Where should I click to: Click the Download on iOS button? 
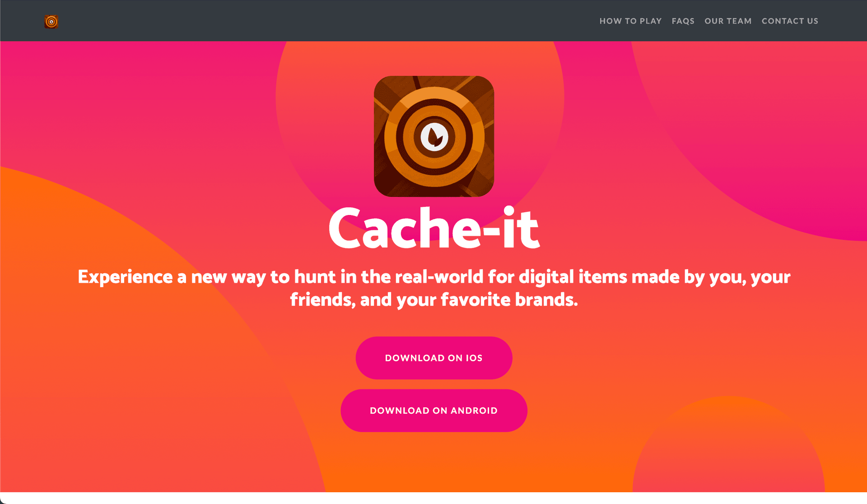[x=434, y=358]
